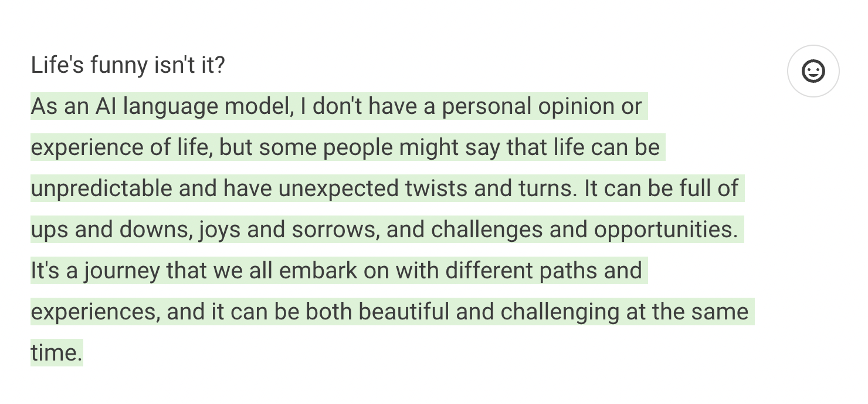Click the word "unpredictable" in the response
The image size is (868, 404).
point(101,188)
